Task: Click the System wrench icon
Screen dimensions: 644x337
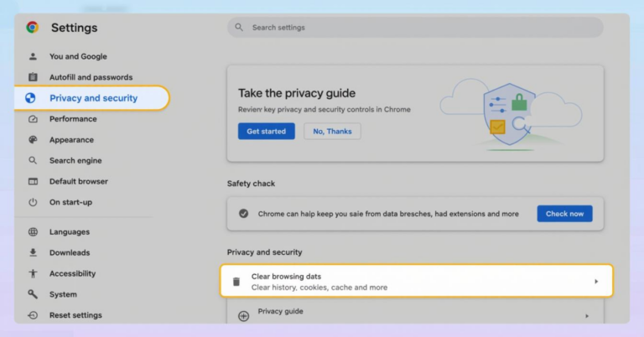Action: tap(33, 294)
